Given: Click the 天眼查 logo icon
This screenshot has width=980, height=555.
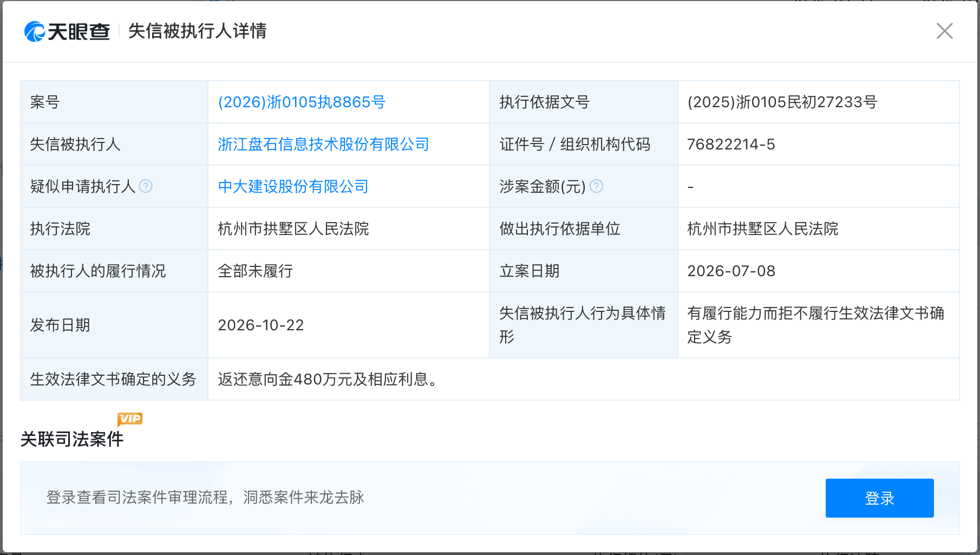Looking at the screenshot, I should tap(35, 31).
